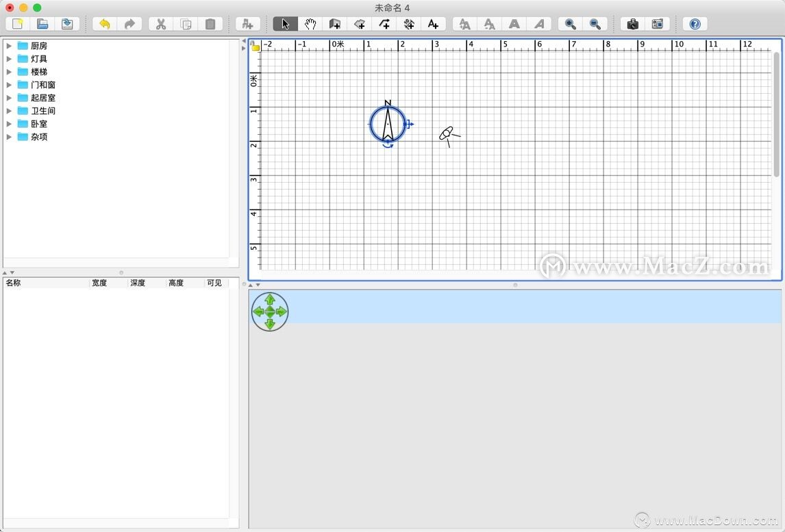Select the 杂项 category item
The width and height of the screenshot is (785, 532).
click(39, 137)
